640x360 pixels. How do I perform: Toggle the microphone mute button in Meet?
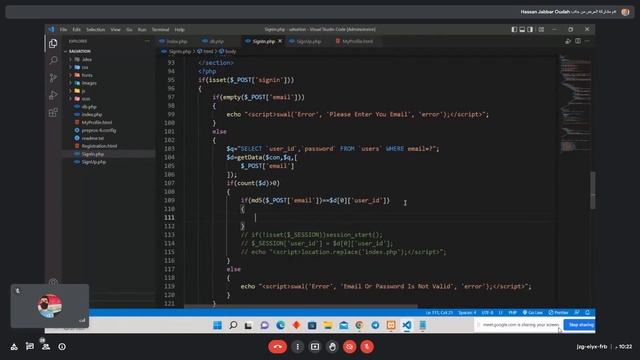click(367, 347)
